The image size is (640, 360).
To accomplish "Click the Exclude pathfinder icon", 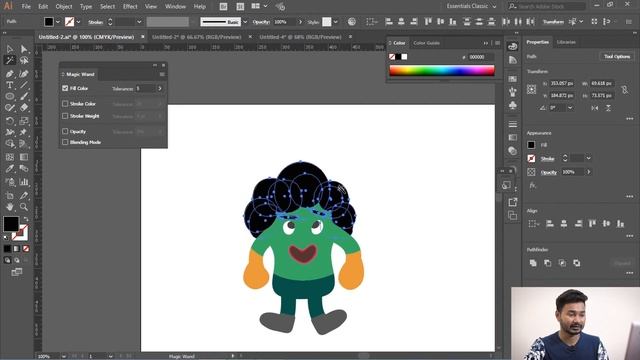I will click(577, 263).
